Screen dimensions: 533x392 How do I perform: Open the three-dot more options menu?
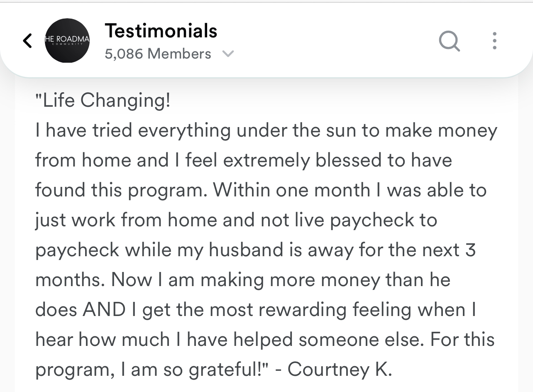[494, 41]
